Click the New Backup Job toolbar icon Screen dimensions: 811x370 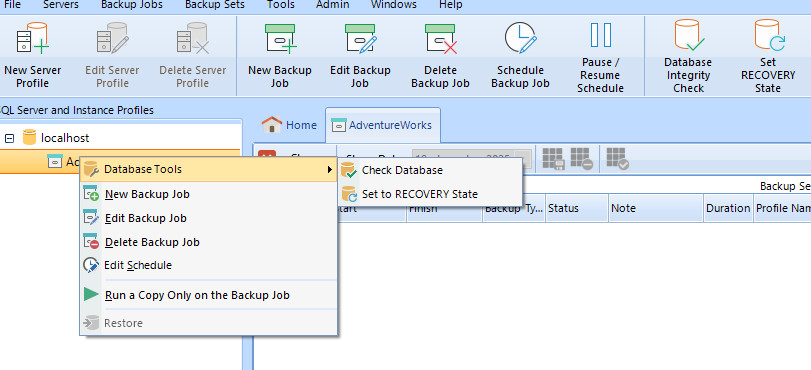(x=280, y=38)
